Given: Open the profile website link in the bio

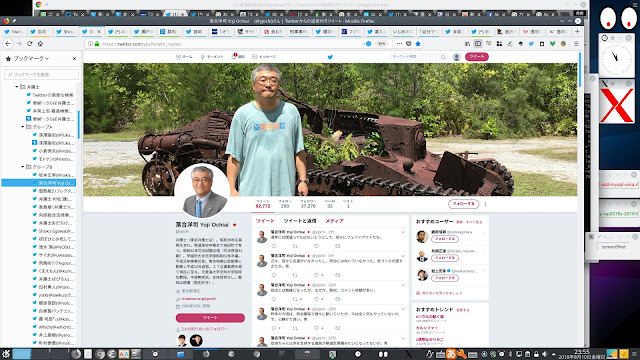Looking at the screenshot, I should click(199, 299).
